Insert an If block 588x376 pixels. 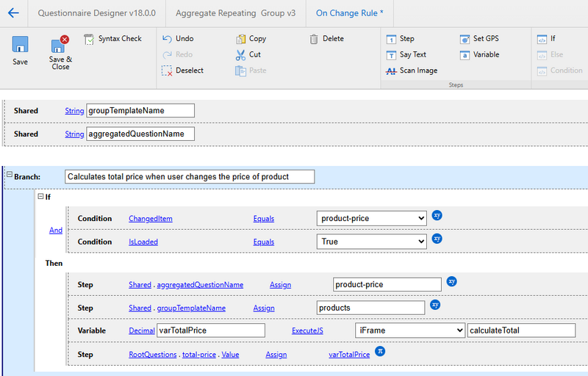pos(546,39)
